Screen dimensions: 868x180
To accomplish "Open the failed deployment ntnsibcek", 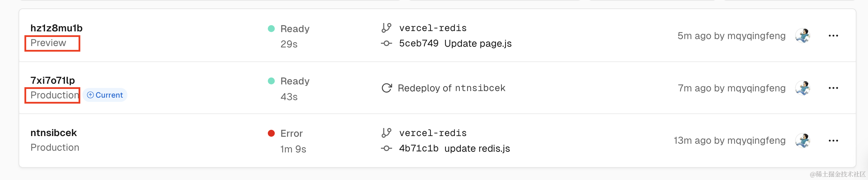I will [x=53, y=133].
